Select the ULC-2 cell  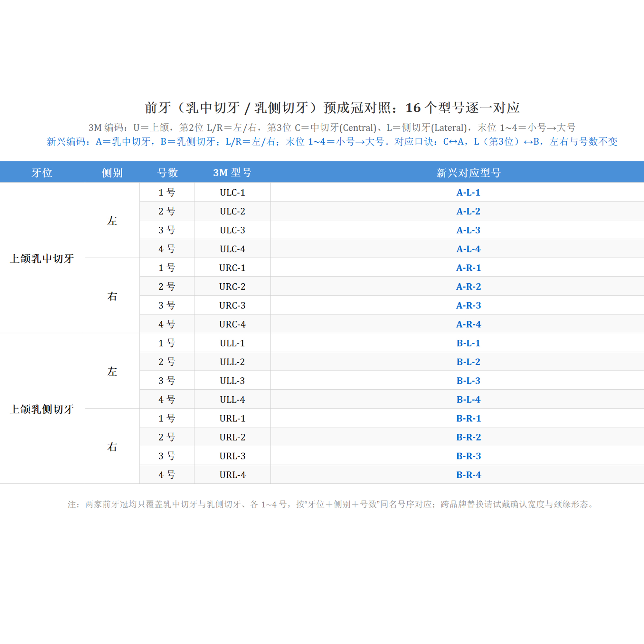click(232, 211)
